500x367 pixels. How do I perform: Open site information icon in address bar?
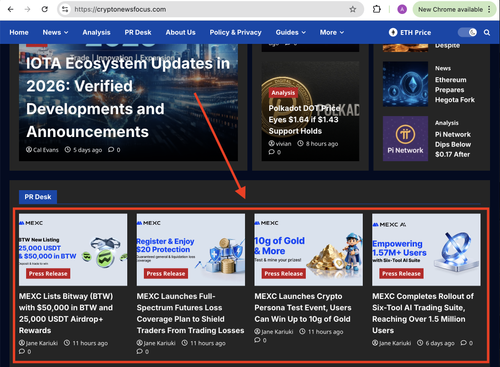(65, 9)
